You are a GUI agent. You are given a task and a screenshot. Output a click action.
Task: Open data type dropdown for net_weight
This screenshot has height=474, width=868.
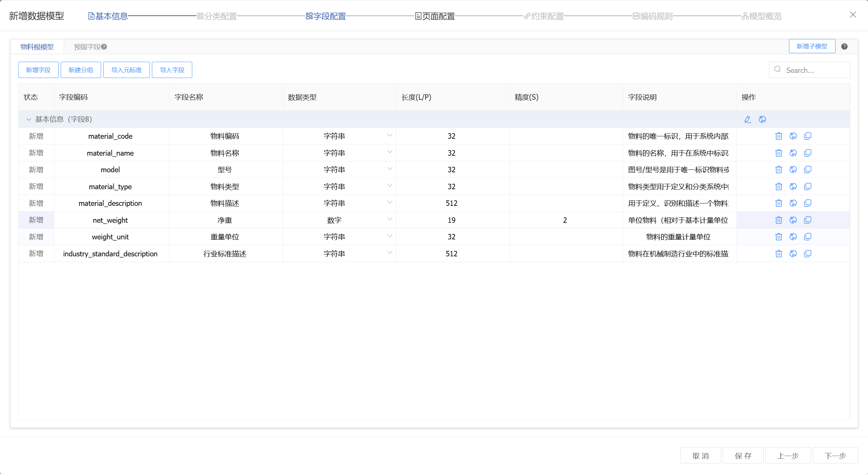pyautogui.click(x=390, y=219)
